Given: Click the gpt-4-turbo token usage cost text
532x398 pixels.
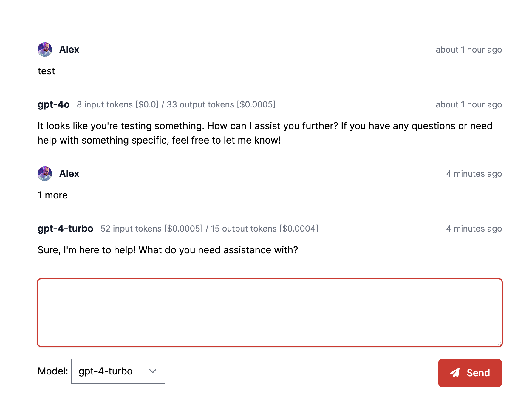Looking at the screenshot, I should [x=209, y=229].
